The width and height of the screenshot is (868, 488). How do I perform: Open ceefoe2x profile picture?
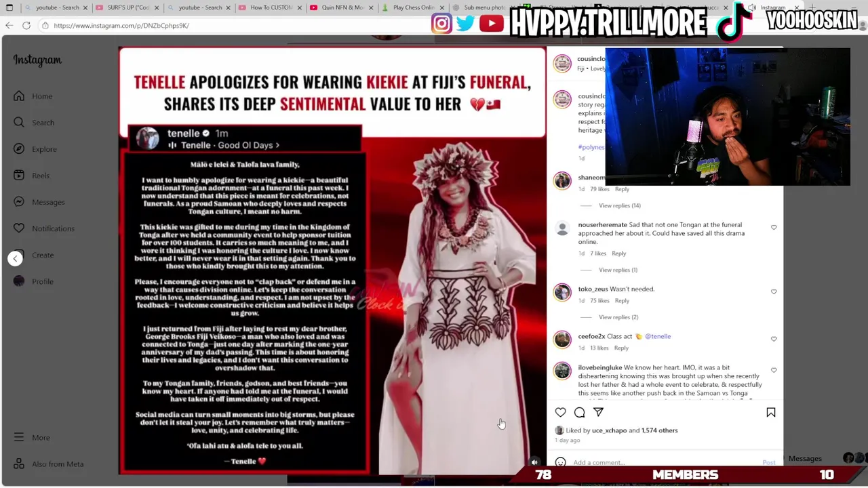pos(562,340)
